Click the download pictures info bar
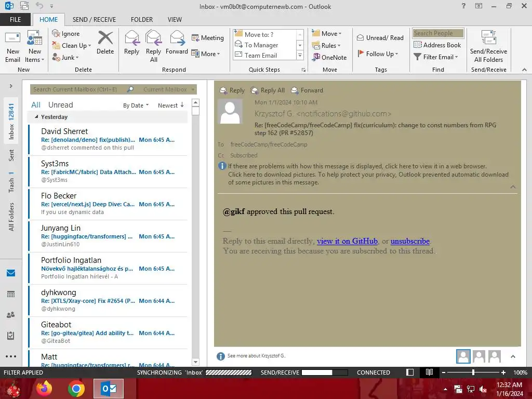The image size is (532, 399). coord(368,179)
